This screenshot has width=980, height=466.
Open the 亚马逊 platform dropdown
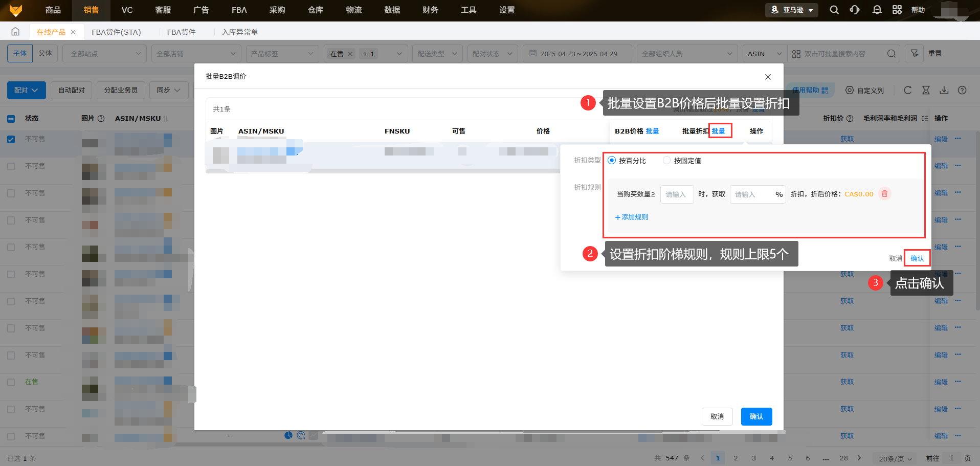point(792,10)
